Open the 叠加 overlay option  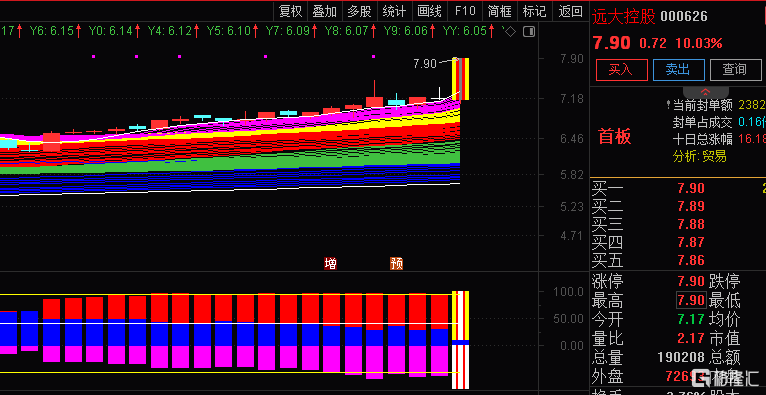325,11
